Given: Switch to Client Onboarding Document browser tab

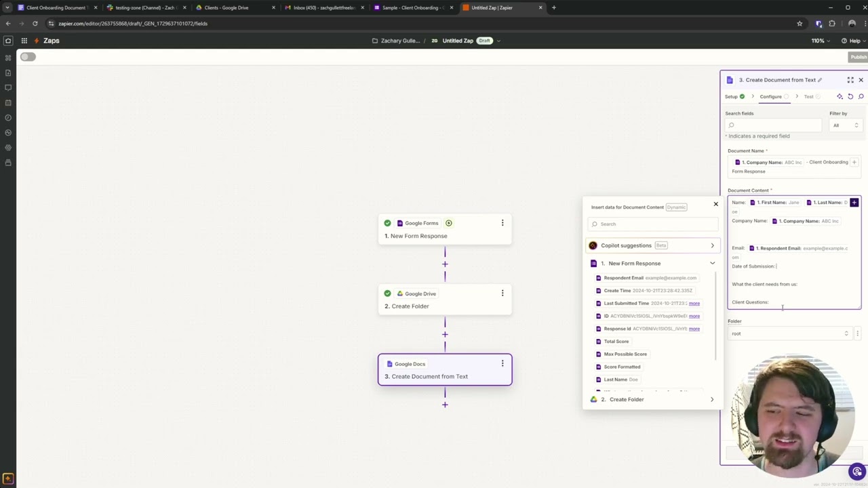Looking at the screenshot, I should (56, 7).
